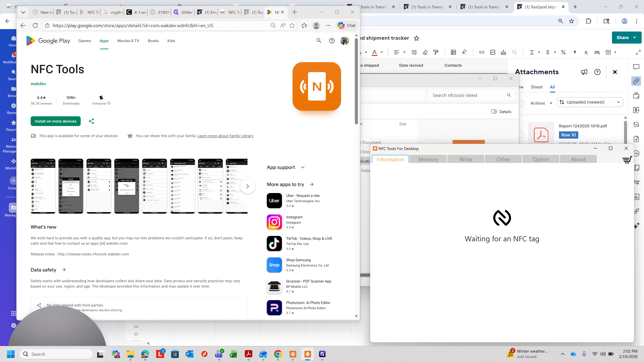Open Excel from the Windows taskbar

click(233, 354)
